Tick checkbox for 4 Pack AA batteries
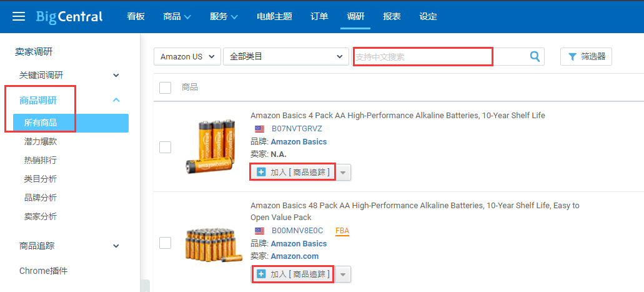The image size is (644, 292). 165,147
